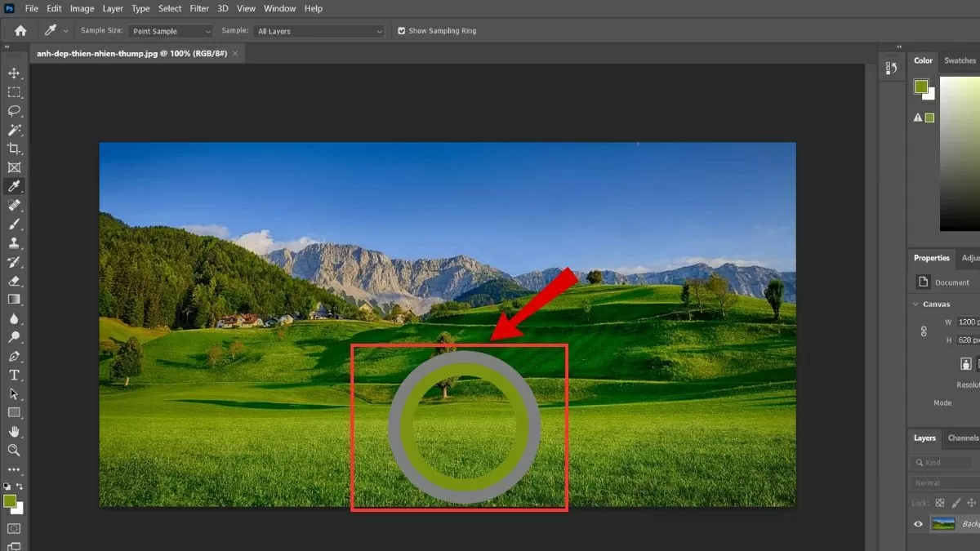Viewport: 980px width, 551px height.
Task: Hide the Background layer with eye icon
Action: click(x=918, y=524)
